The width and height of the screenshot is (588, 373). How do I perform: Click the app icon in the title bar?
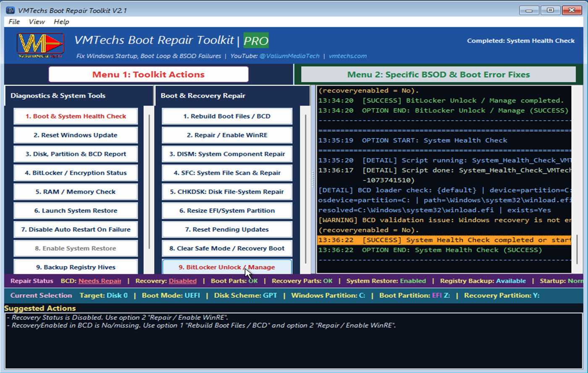coord(10,10)
